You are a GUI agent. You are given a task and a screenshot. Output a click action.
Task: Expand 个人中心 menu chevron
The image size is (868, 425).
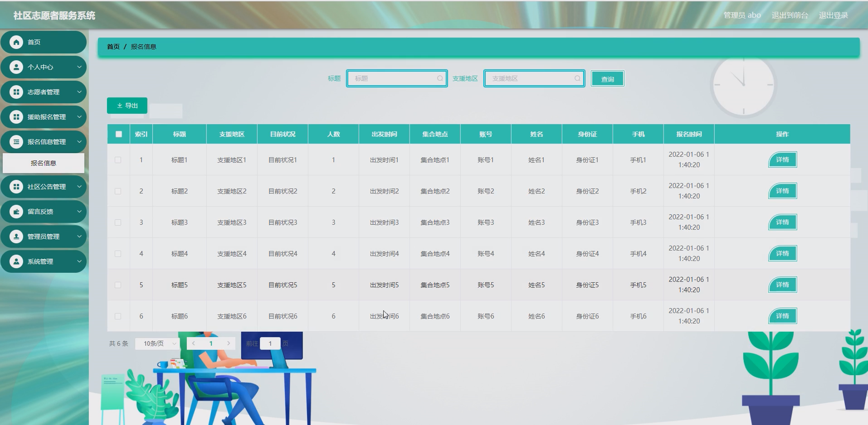coord(79,67)
